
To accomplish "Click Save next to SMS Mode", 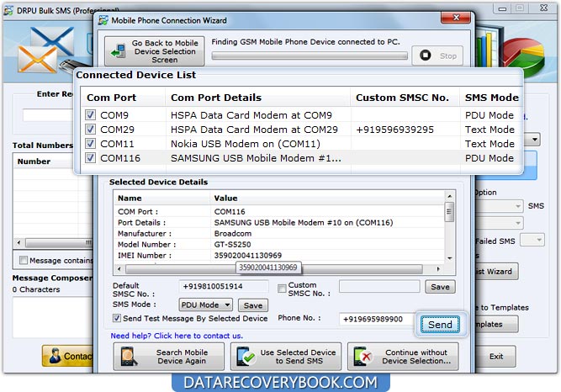I will 253,305.
